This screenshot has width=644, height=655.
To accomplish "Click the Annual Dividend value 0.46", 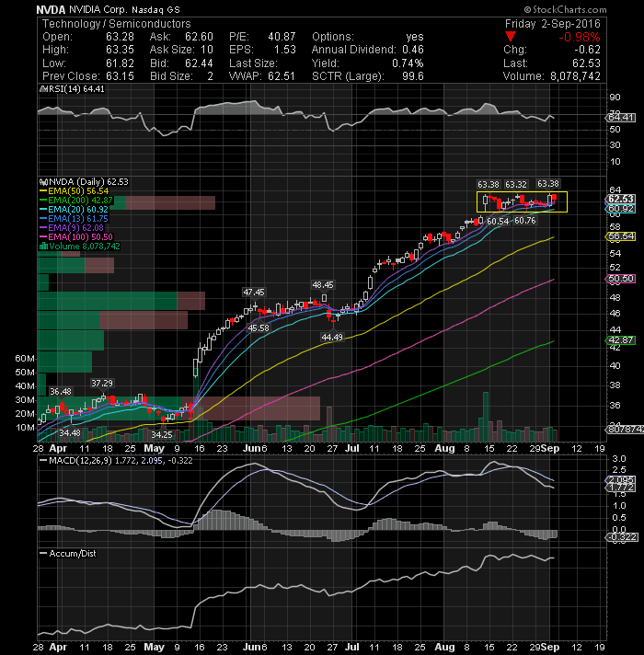I will pos(413,50).
